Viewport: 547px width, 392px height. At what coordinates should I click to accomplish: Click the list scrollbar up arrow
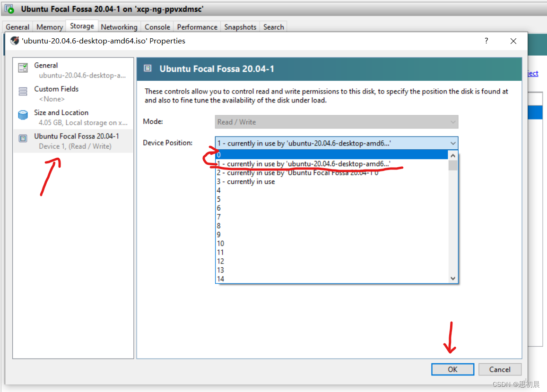coord(453,156)
